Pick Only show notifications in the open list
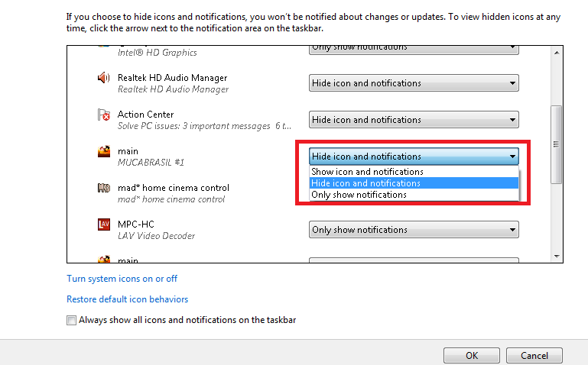588x365 pixels. (359, 195)
